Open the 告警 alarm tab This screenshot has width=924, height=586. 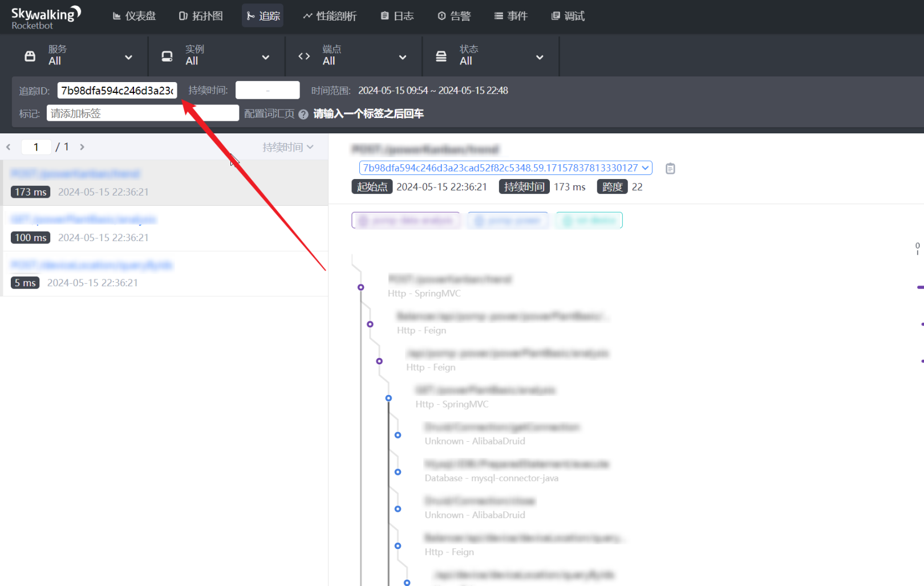pos(454,16)
